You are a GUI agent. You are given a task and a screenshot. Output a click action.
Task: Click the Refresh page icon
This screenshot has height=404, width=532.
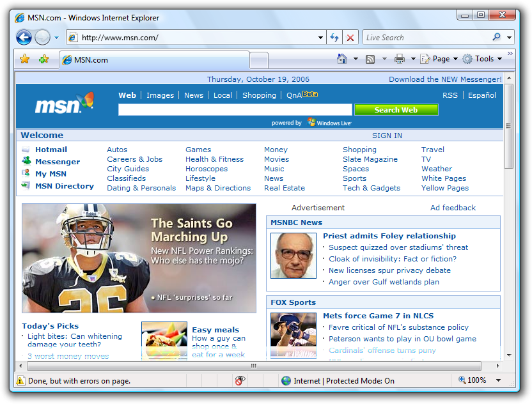tap(334, 38)
